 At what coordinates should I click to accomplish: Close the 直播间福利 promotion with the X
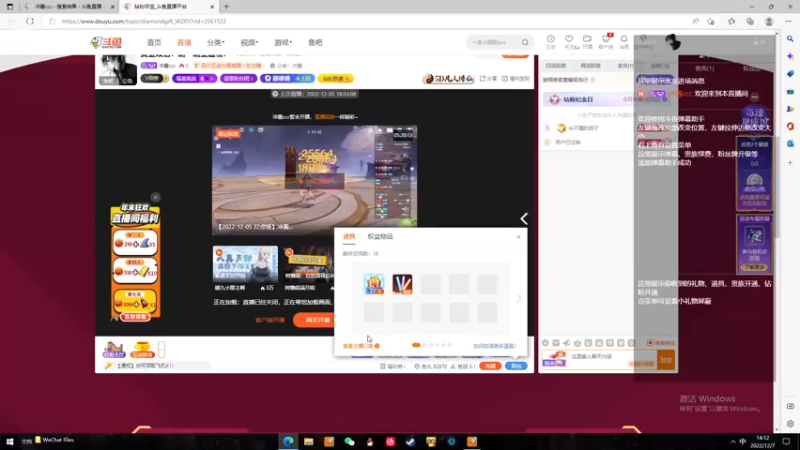156,197
